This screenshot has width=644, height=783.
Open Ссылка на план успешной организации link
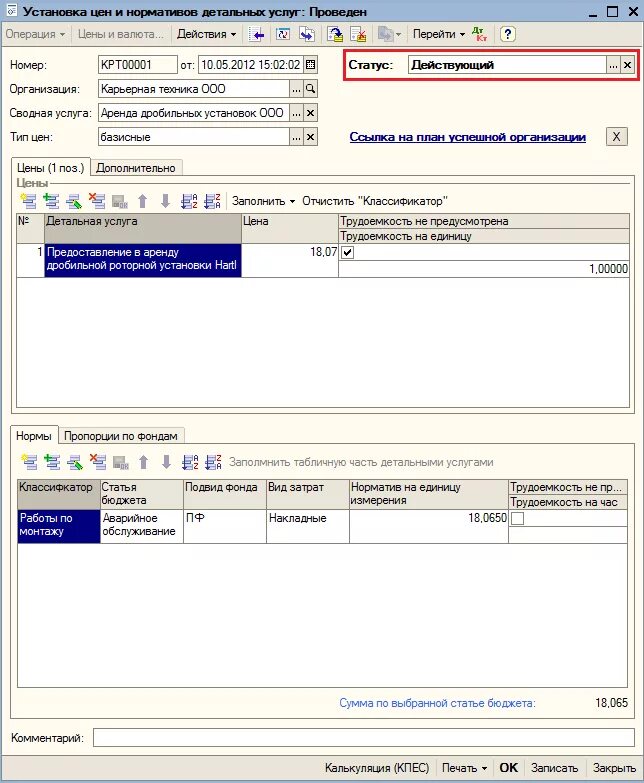467,137
